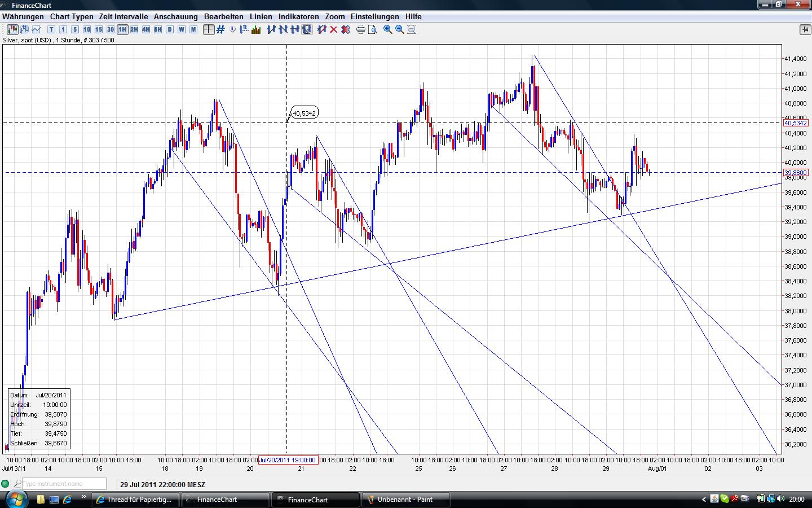Screen dimensions: 812x508
Task: Print the chart
Action: pyautogui.click(x=361, y=29)
